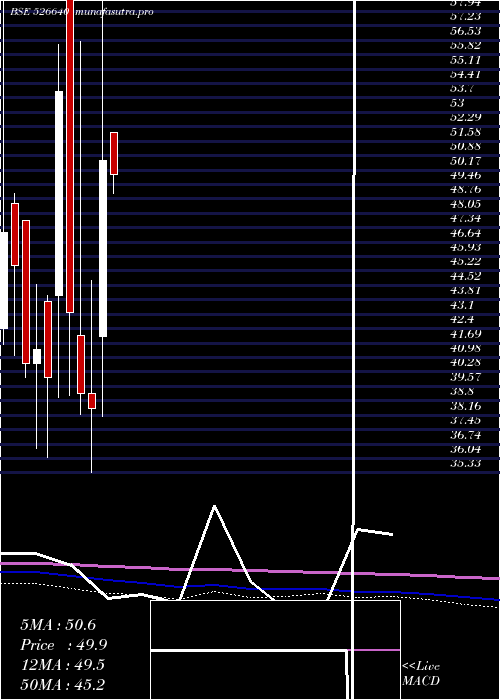
Task: Click the 53 price axis label
Action: pyautogui.click(x=458, y=103)
